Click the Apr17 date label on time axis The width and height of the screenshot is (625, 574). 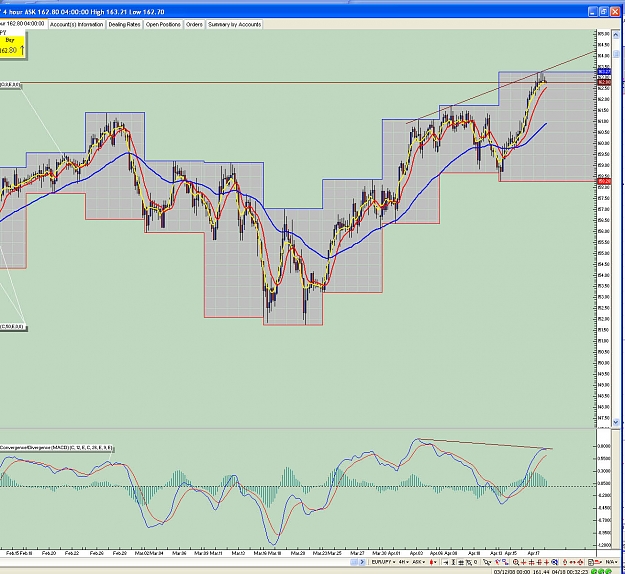coord(534,553)
